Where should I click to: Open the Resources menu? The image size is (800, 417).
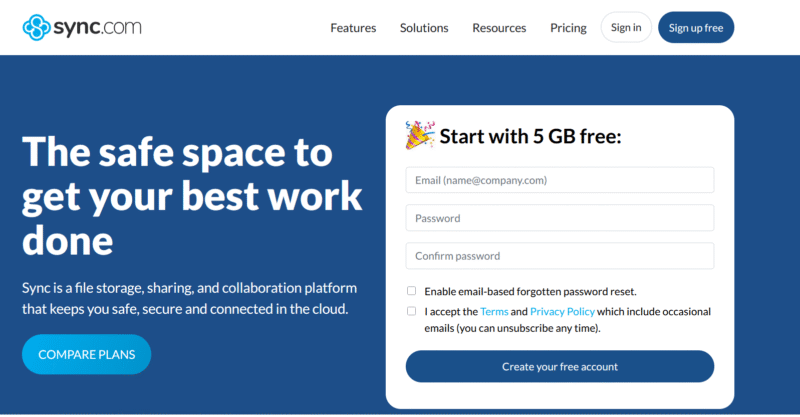tap(499, 28)
